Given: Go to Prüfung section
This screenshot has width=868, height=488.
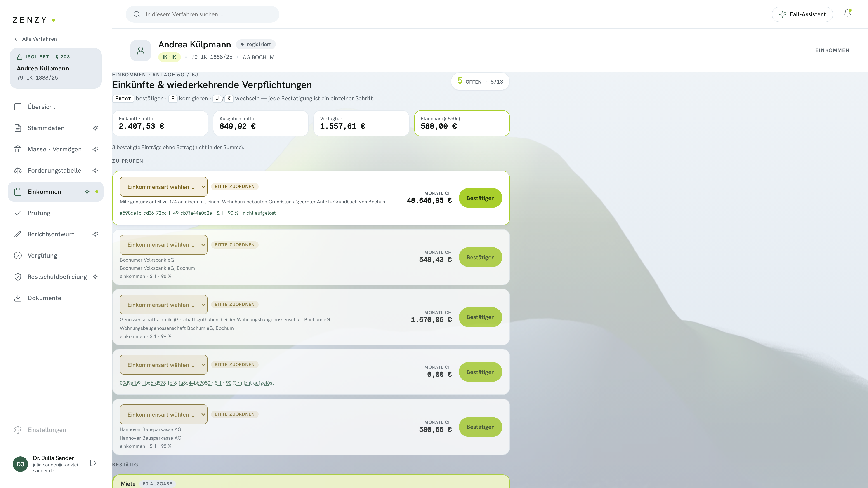Looking at the screenshot, I should pyautogui.click(x=56, y=213).
